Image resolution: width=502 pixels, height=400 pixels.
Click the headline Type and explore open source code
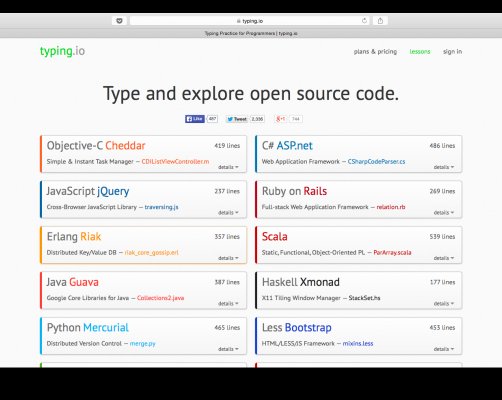pos(251,94)
